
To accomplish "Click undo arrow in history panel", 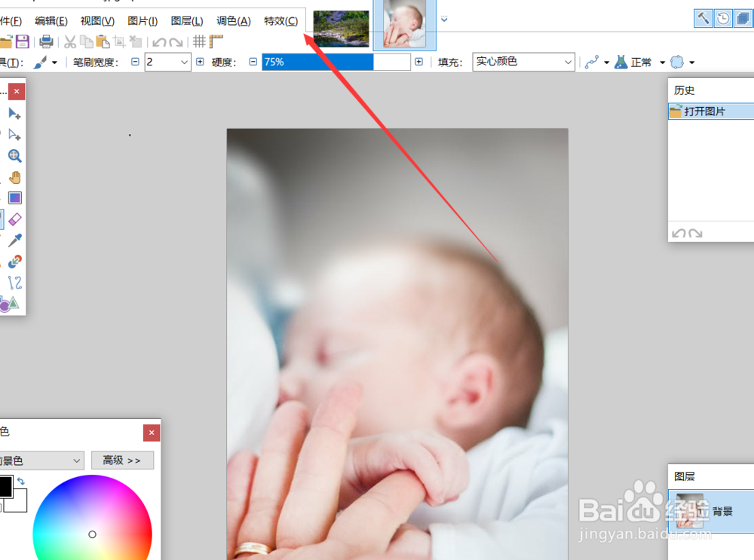I will [679, 233].
